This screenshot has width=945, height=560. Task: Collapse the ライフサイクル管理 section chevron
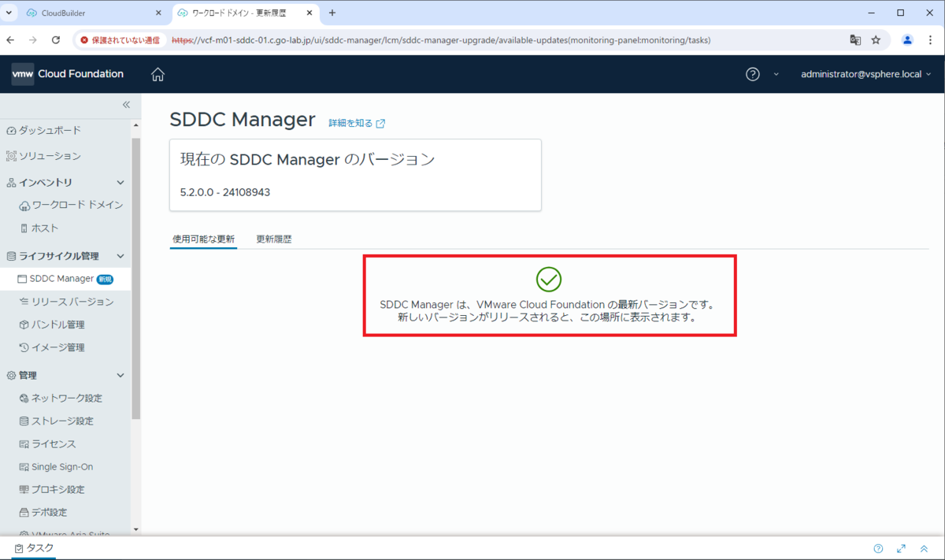pos(120,256)
